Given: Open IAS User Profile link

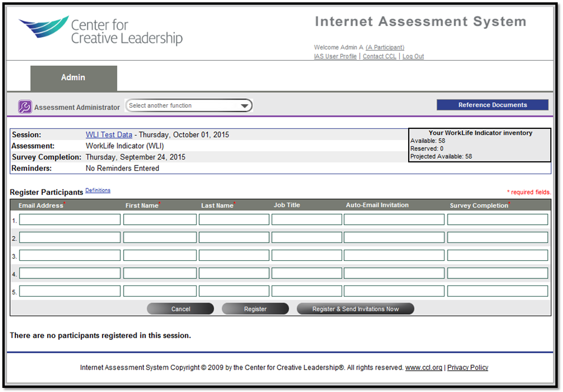Looking at the screenshot, I should pyautogui.click(x=335, y=57).
